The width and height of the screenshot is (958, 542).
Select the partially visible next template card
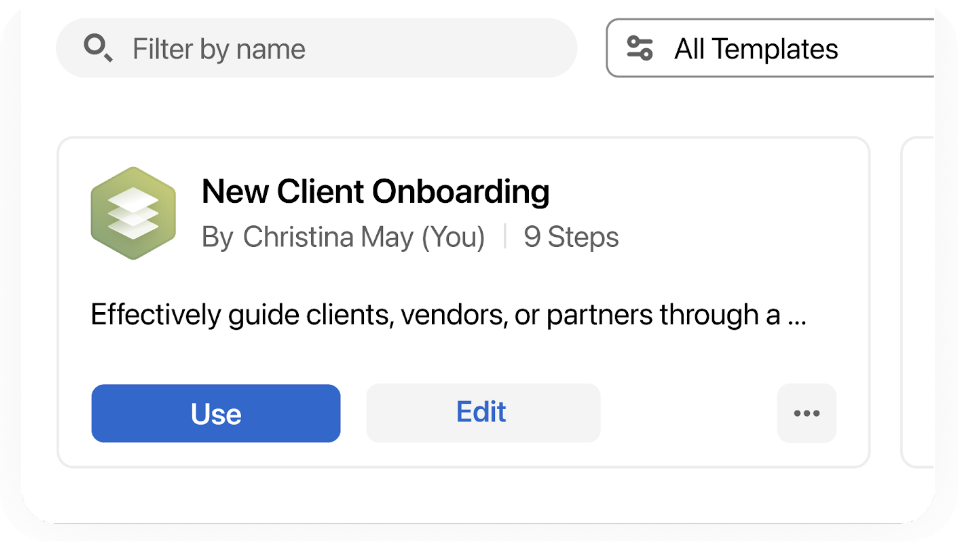pyautogui.click(x=918, y=302)
